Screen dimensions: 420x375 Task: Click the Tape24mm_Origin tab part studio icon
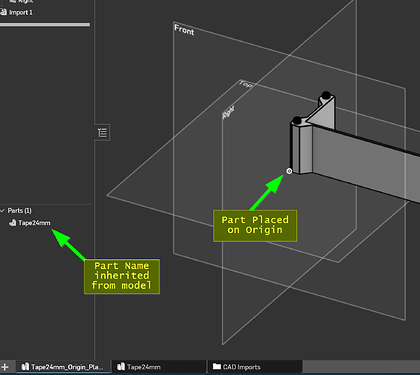(25, 367)
